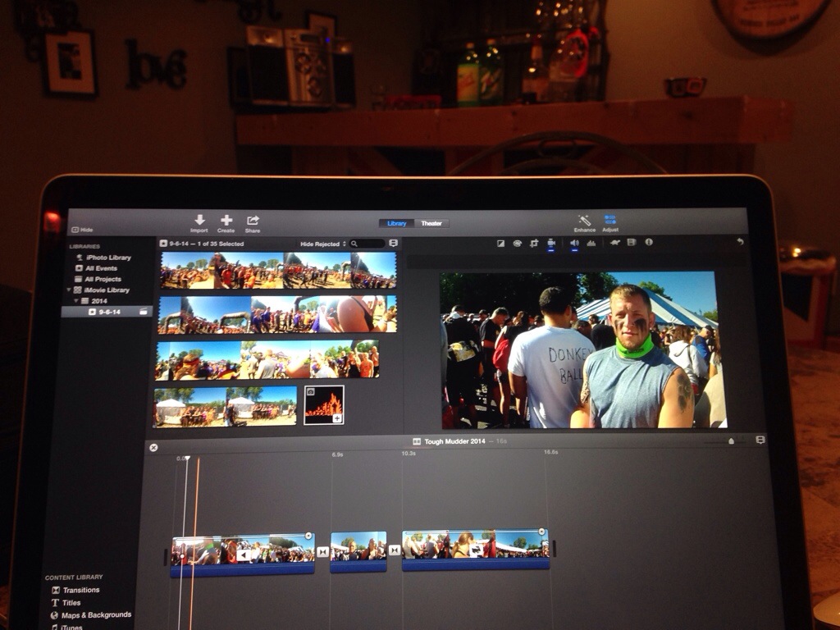
Task: Select the cropping tool icon
Action: (x=534, y=243)
